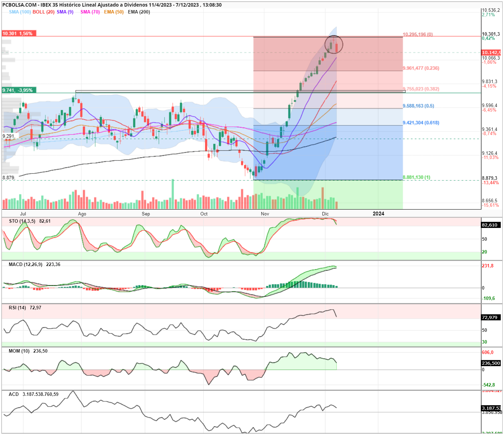This screenshot has height=435, width=504.
Task: Select the ACD indicator title
Action: point(14,394)
